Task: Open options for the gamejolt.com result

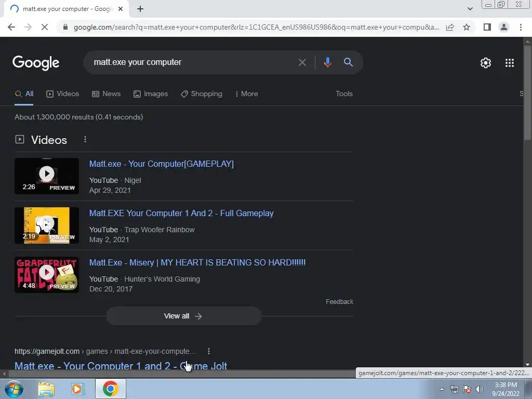Action: 209,351
